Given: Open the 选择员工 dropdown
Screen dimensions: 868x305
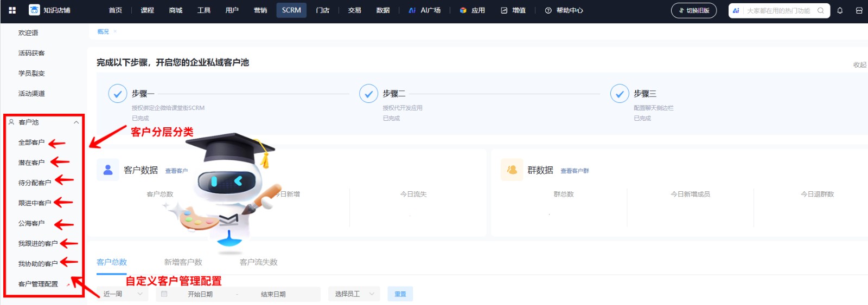Looking at the screenshot, I should coord(354,294).
